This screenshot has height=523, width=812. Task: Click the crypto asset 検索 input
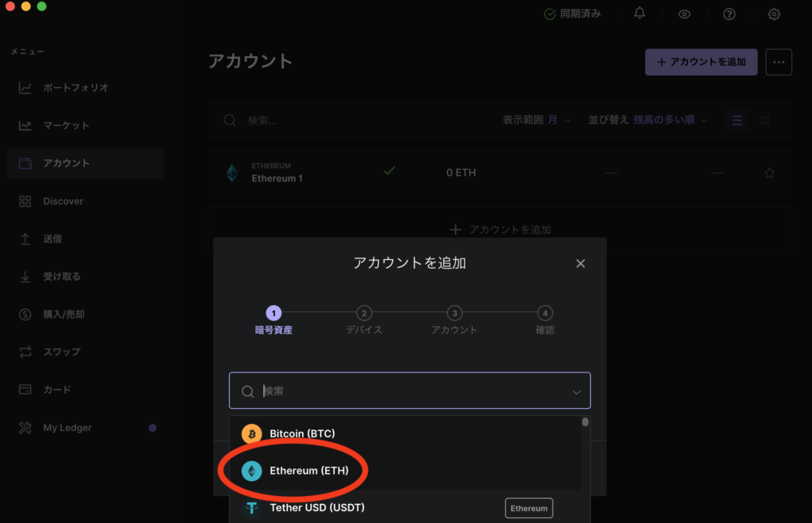(x=410, y=391)
